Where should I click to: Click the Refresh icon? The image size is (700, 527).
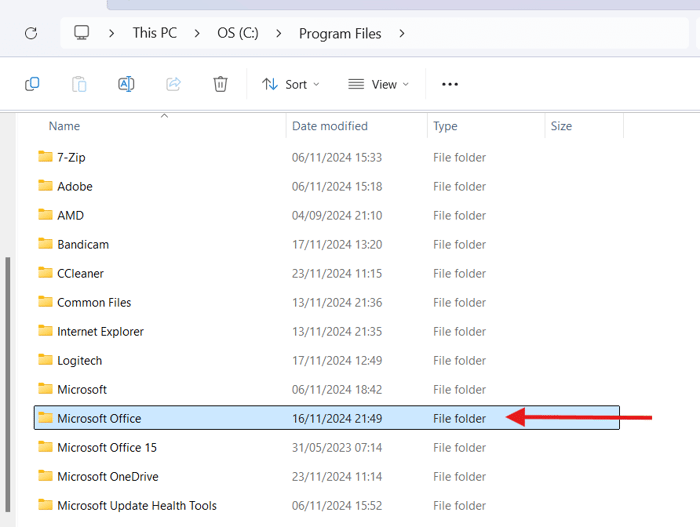click(31, 33)
